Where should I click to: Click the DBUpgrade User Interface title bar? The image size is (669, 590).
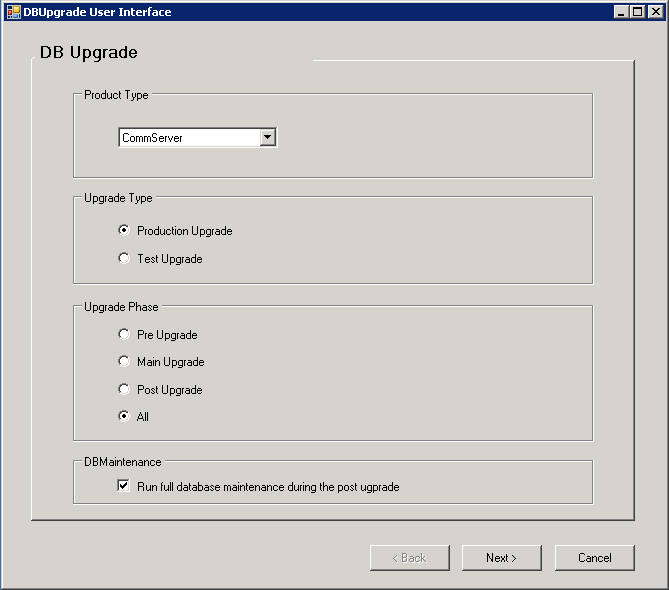pyautogui.click(x=300, y=12)
